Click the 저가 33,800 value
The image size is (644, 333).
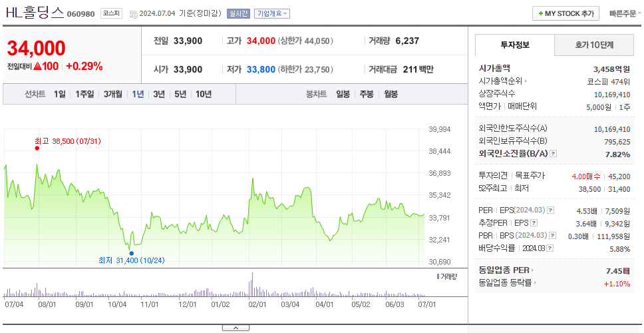[x=261, y=69]
